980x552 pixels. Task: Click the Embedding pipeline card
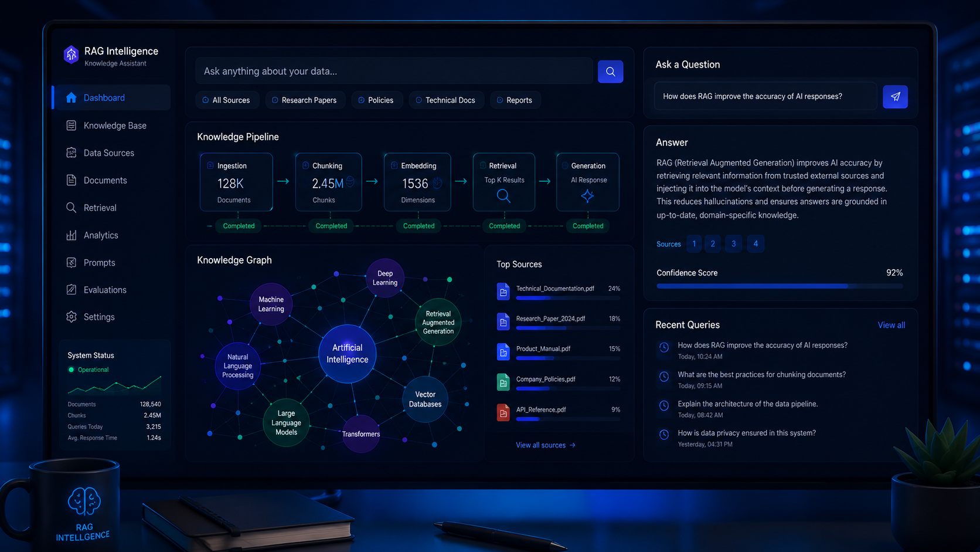coord(417,182)
